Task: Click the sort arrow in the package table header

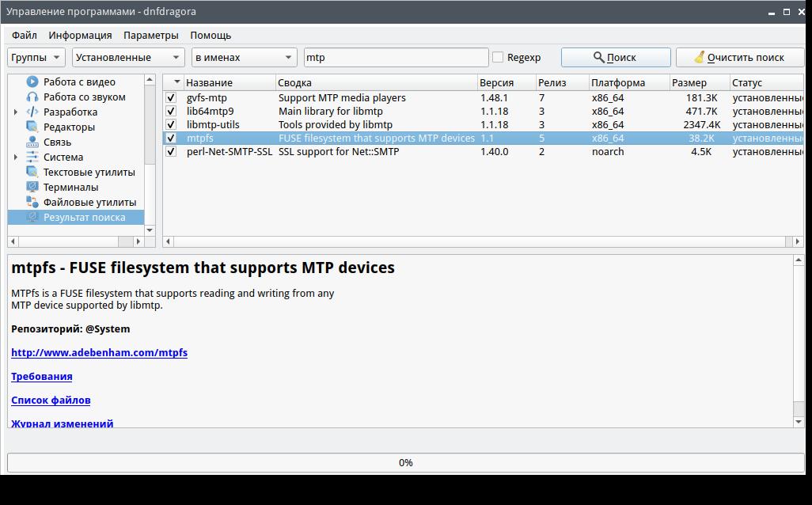Action: pos(176,82)
